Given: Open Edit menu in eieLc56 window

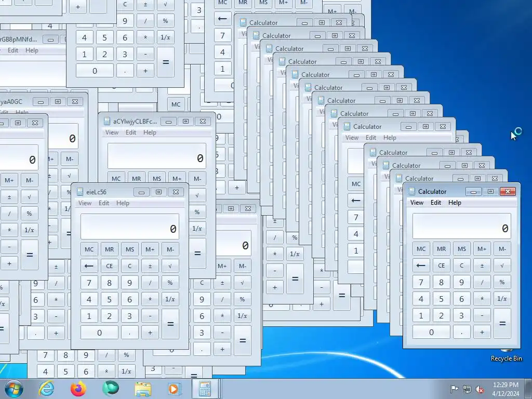Looking at the screenshot, I should (x=104, y=203).
